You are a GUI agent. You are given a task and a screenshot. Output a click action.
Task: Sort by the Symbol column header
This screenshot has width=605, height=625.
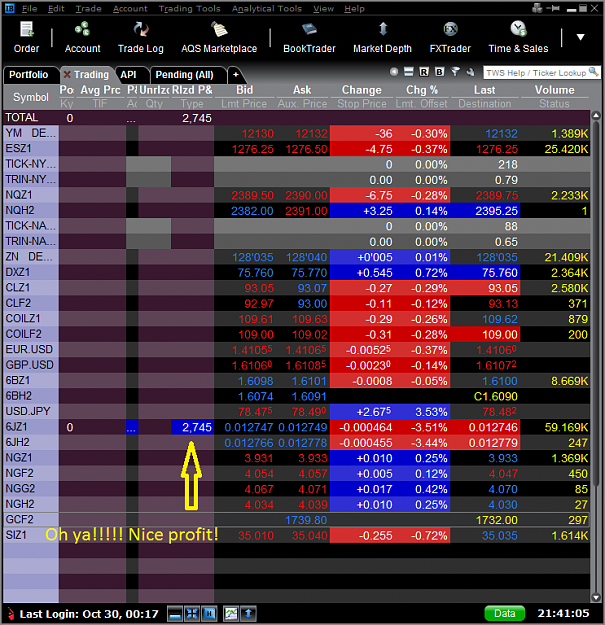(31, 97)
